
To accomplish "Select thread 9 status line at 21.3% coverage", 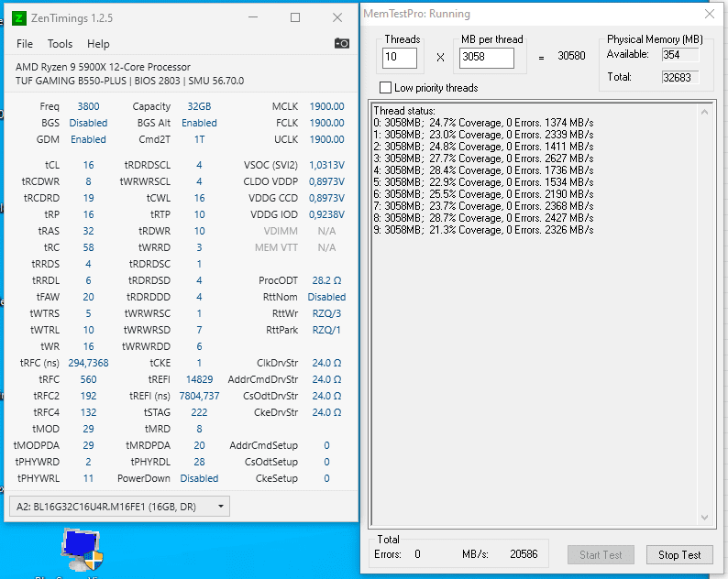I will [x=483, y=230].
